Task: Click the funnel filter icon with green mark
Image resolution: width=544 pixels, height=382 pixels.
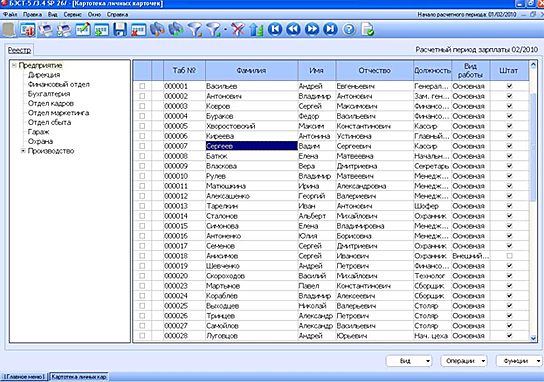Action: (213, 29)
